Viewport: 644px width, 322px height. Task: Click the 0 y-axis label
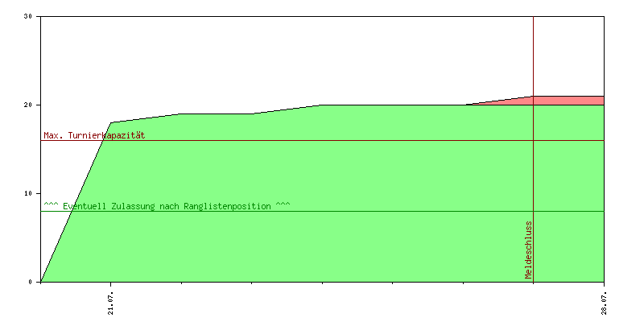tap(30, 282)
